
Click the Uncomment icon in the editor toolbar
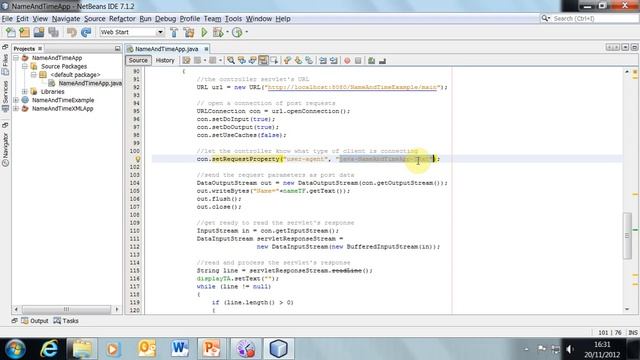pos(382,60)
